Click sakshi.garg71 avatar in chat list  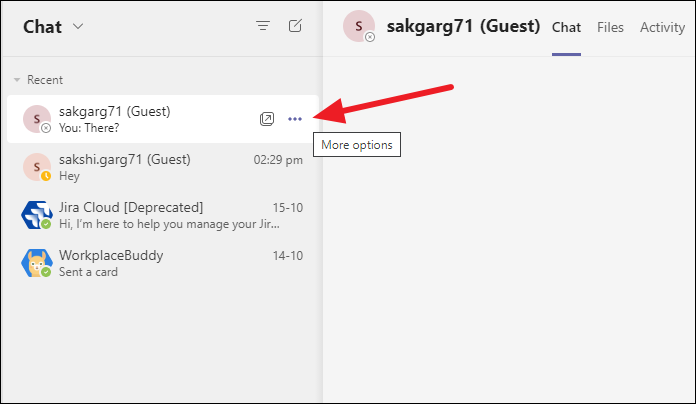point(37,167)
